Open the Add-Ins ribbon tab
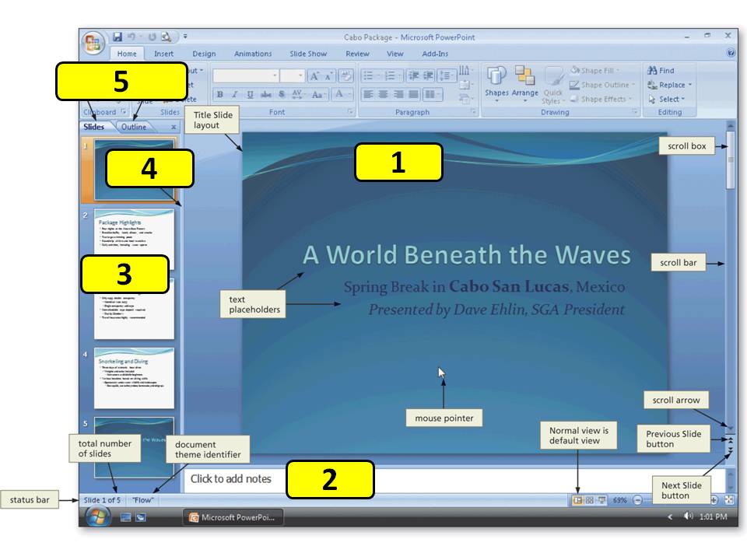 point(435,54)
